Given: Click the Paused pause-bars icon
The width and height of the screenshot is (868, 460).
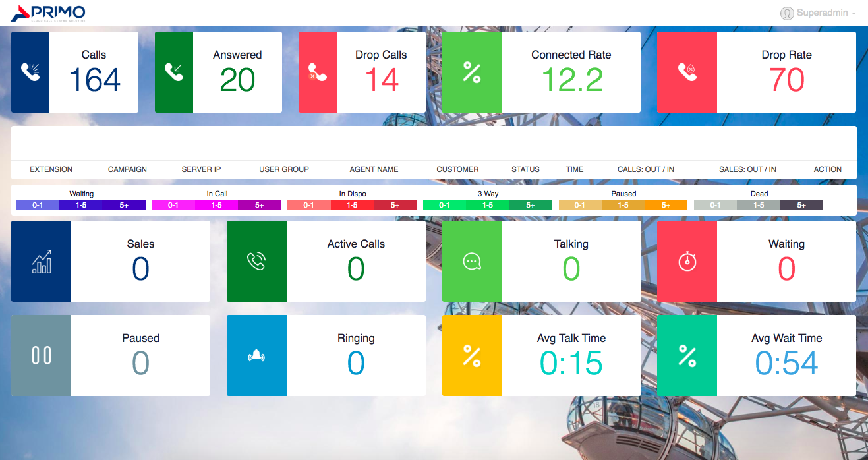Looking at the screenshot, I should click(41, 355).
